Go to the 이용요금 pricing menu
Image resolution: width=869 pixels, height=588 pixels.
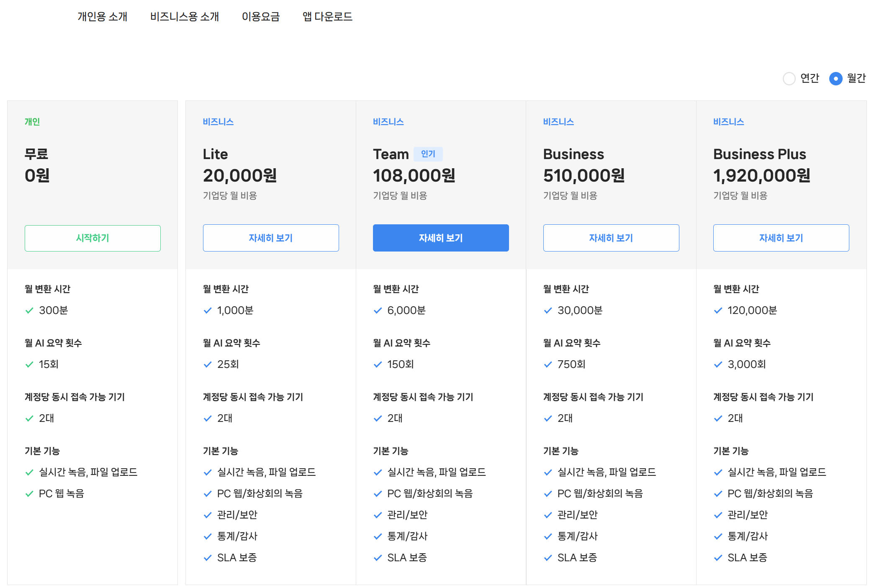[x=260, y=17]
